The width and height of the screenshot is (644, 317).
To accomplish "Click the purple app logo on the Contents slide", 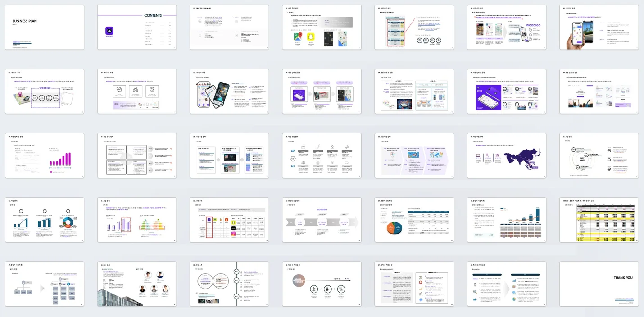I will (x=109, y=31).
